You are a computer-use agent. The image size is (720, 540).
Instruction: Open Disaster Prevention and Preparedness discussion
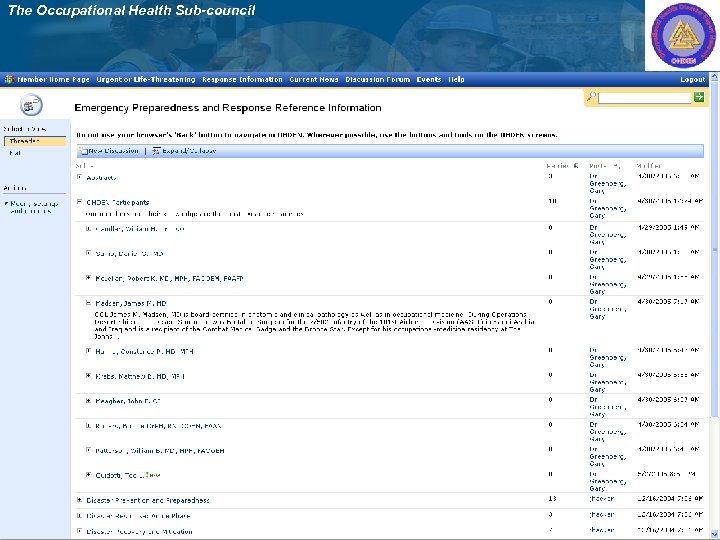(x=148, y=500)
